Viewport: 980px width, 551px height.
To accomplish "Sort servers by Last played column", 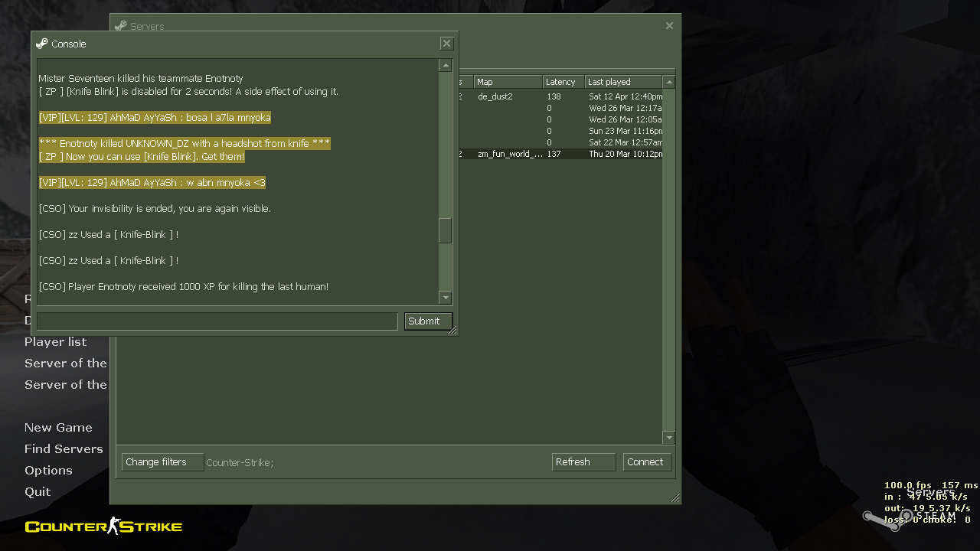I will pyautogui.click(x=622, y=82).
